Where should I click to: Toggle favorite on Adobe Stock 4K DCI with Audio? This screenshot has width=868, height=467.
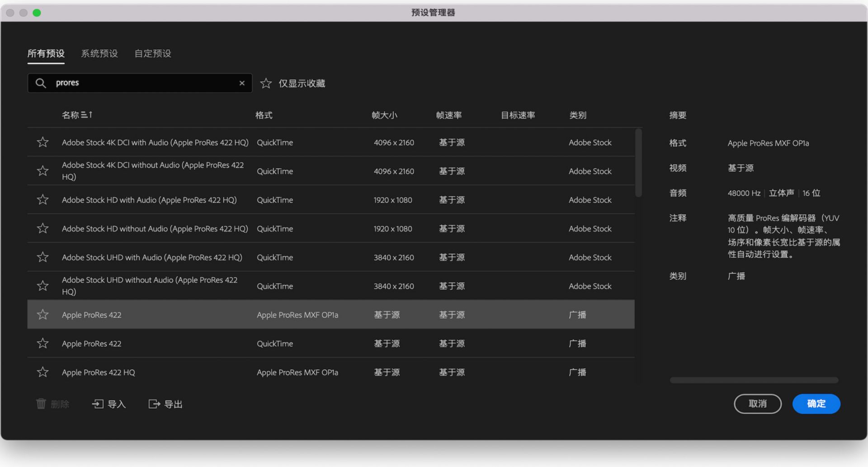point(42,142)
